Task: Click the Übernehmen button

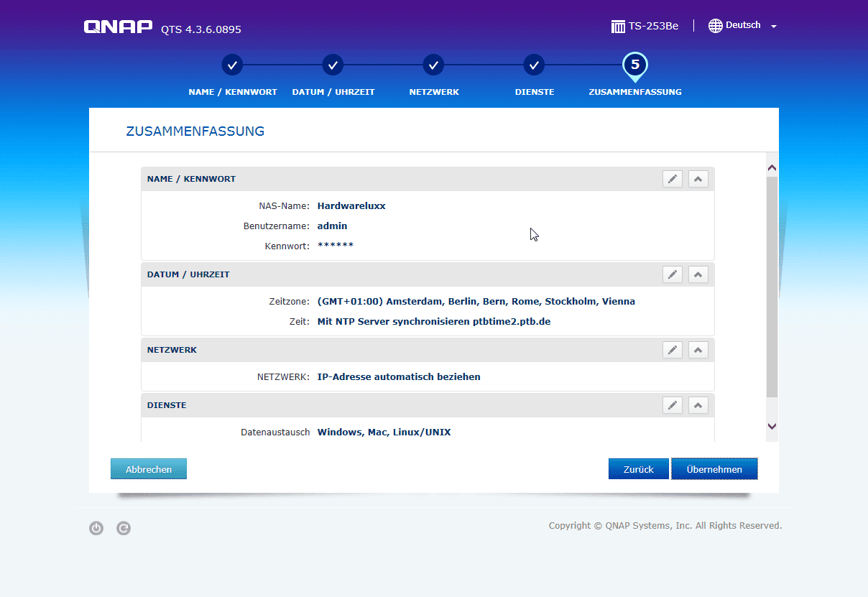Action: pyautogui.click(x=714, y=469)
